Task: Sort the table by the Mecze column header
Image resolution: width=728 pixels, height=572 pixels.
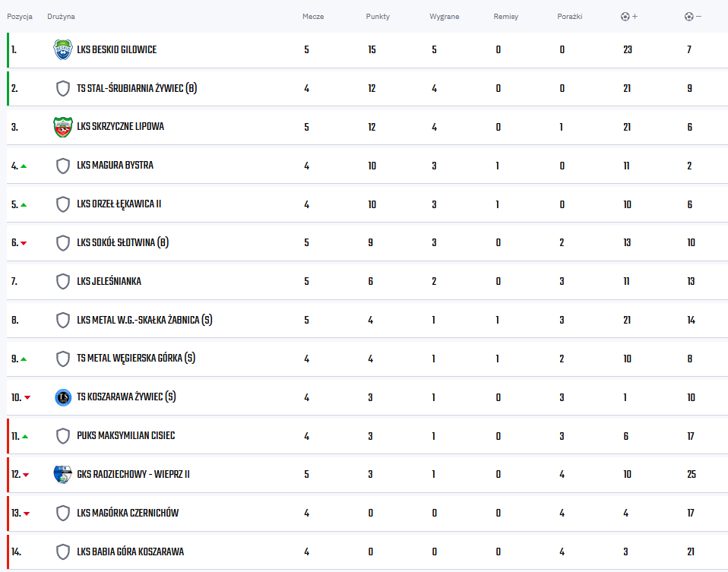Action: pyautogui.click(x=313, y=17)
